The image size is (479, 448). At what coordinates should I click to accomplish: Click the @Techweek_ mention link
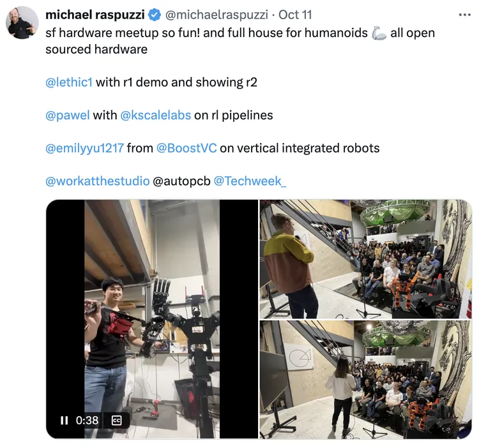pyautogui.click(x=250, y=181)
